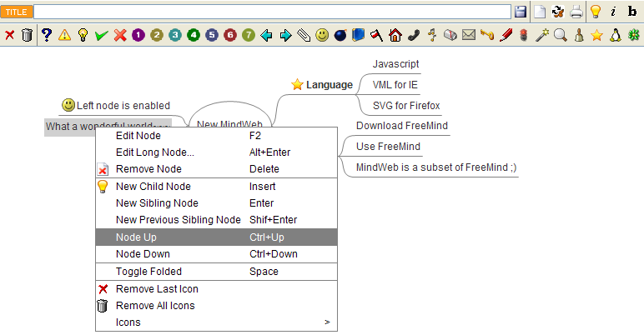Viewport: 644px width, 335px height.
Task: Click in the title text field
Action: pos(272,12)
